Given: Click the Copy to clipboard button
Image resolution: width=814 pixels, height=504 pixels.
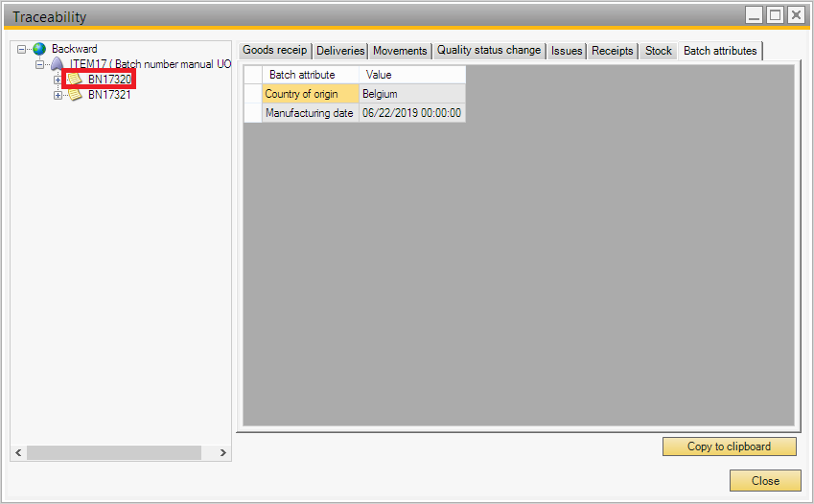Looking at the screenshot, I should (729, 447).
